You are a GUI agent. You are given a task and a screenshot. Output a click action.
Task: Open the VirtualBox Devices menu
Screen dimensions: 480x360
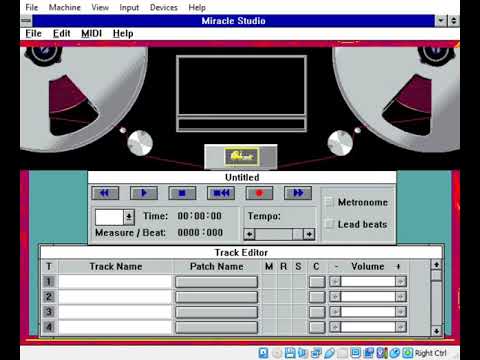tap(164, 7)
